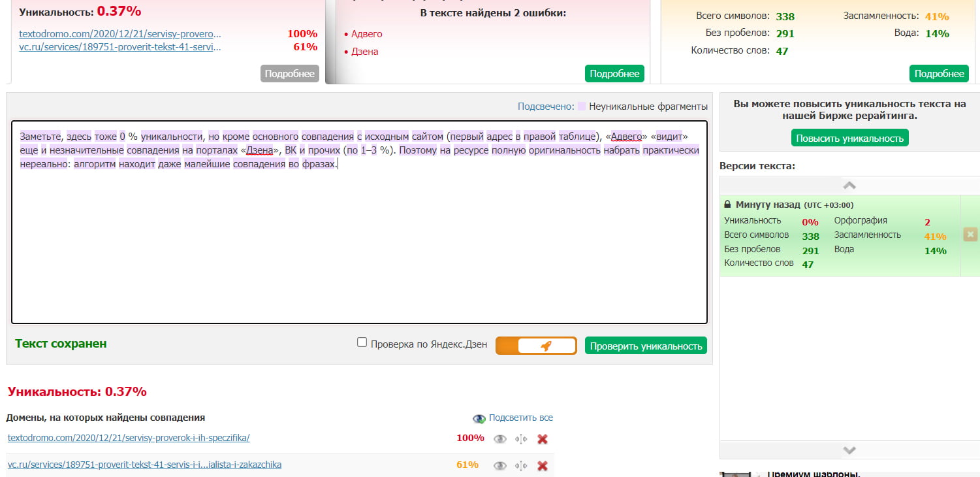Remove vc.ru domain with red cross
The width and height of the screenshot is (980, 477).
(x=542, y=466)
